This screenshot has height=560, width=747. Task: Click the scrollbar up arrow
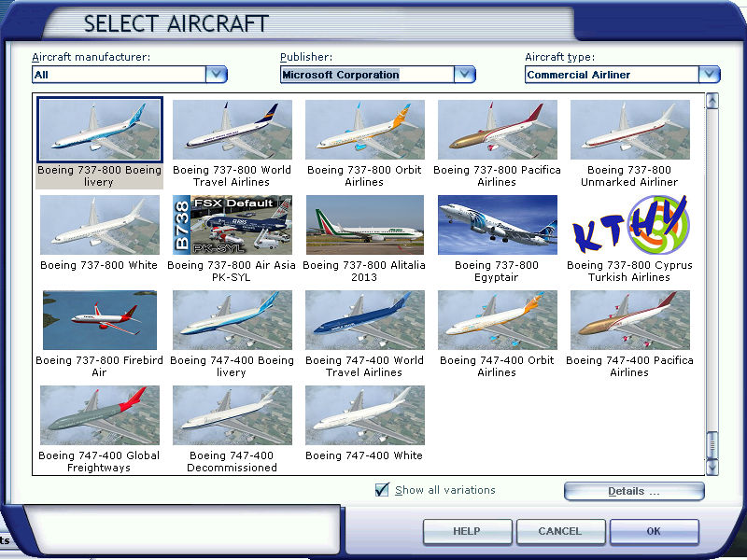tap(712, 101)
